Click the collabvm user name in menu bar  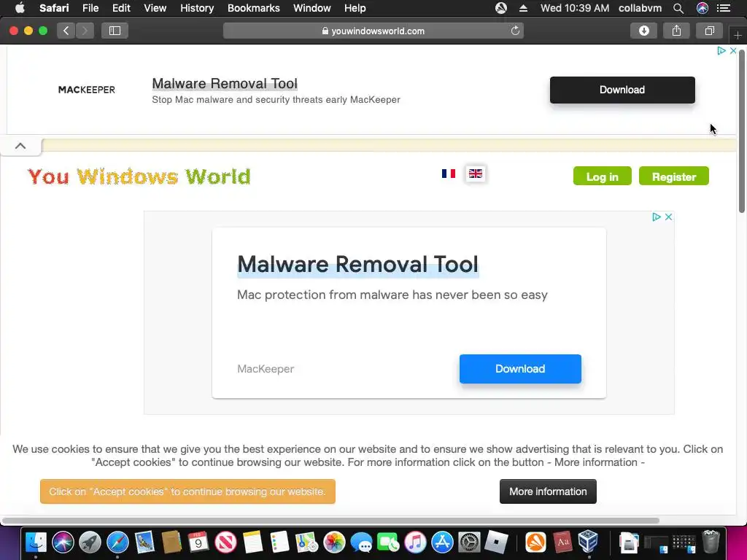point(640,8)
